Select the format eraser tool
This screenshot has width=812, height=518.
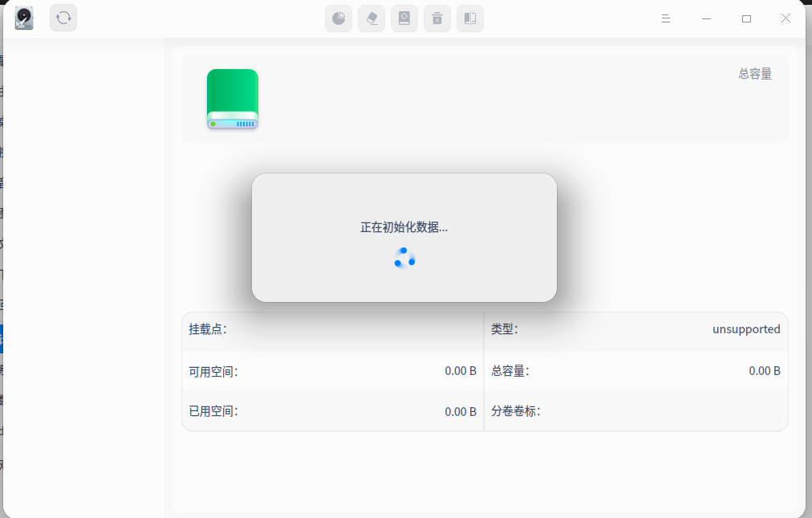(371, 18)
